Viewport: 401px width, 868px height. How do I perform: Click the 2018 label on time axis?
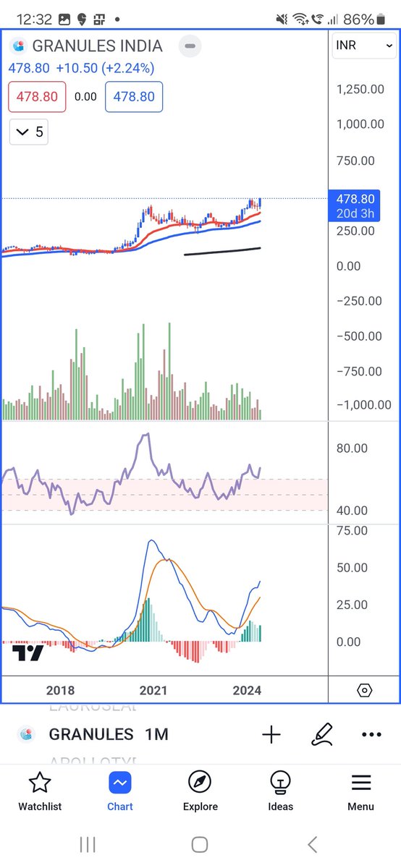pyautogui.click(x=59, y=690)
